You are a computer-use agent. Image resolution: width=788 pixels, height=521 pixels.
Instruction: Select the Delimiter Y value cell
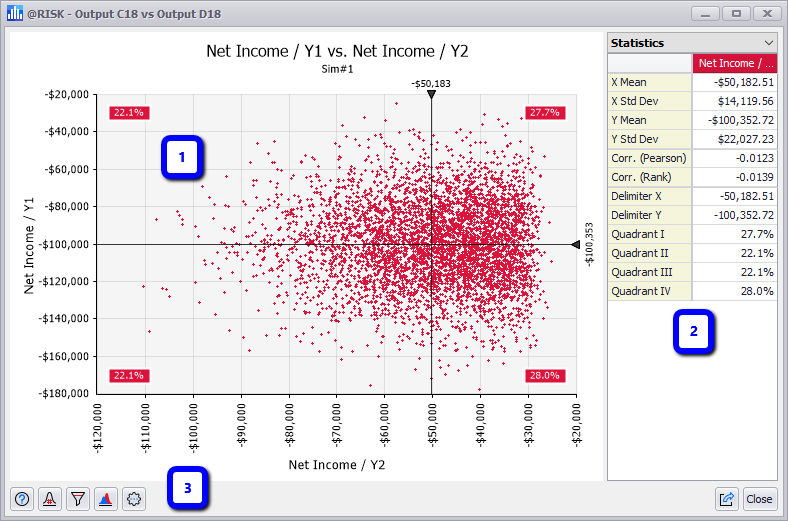(734, 234)
